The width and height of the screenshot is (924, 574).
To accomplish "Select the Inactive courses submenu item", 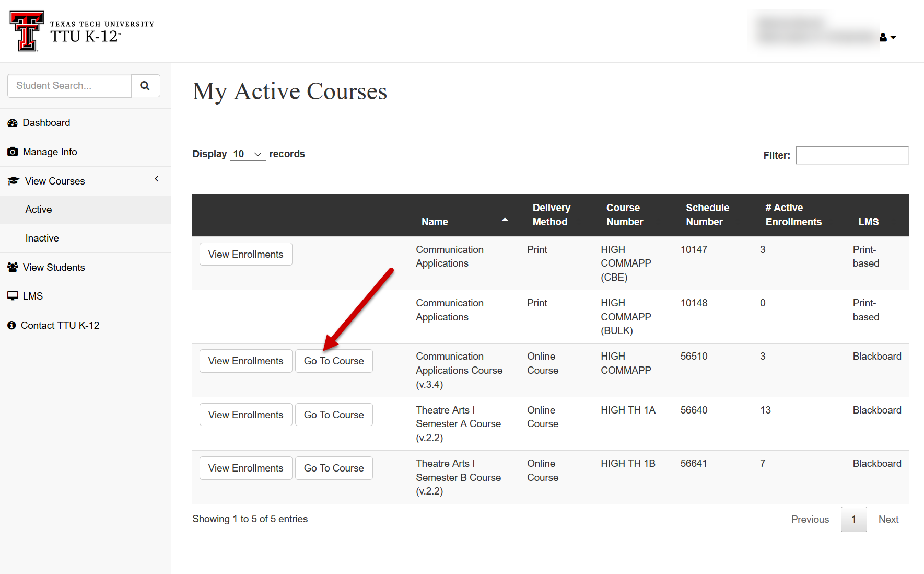I will tap(85, 238).
